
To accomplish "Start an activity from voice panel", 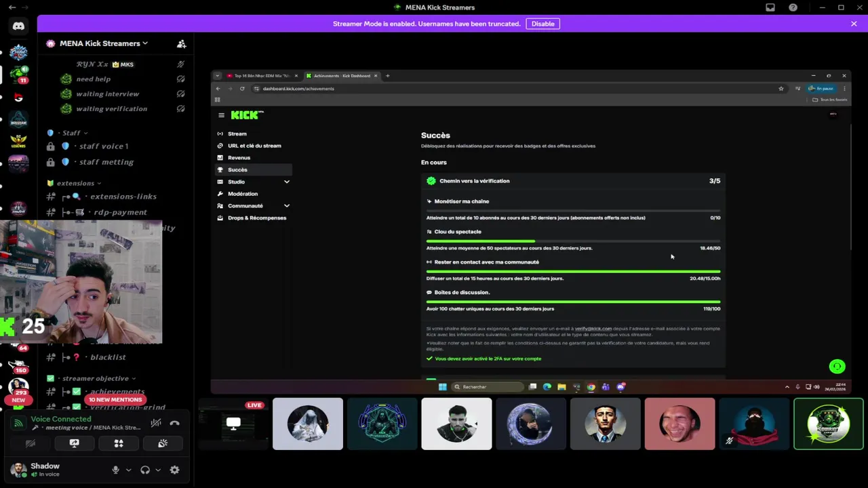I will coord(119,443).
